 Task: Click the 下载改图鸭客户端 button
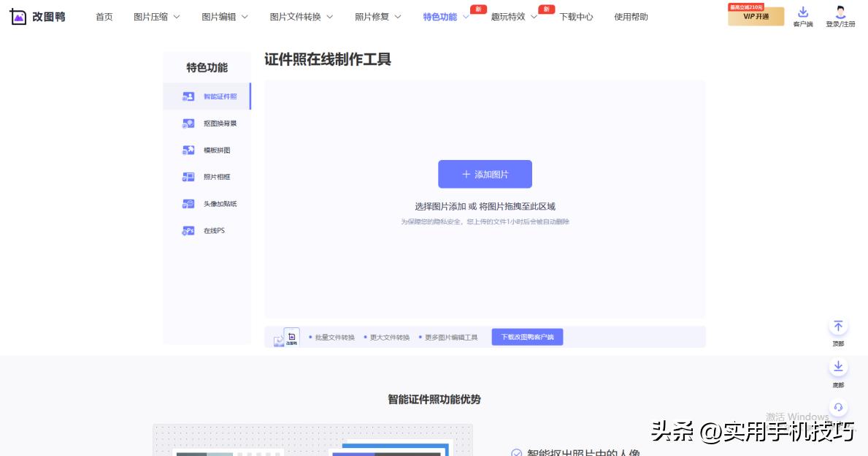point(527,337)
